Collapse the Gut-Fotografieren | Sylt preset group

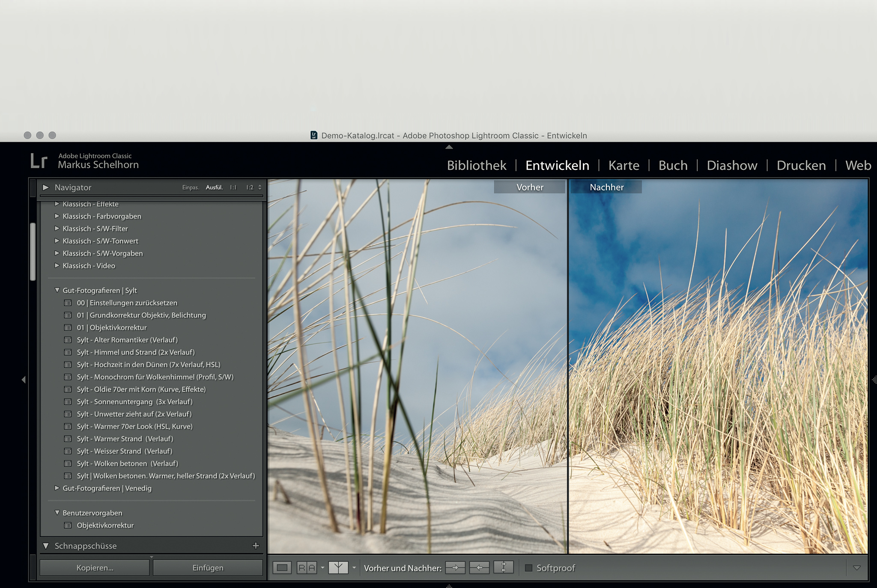[x=57, y=290]
